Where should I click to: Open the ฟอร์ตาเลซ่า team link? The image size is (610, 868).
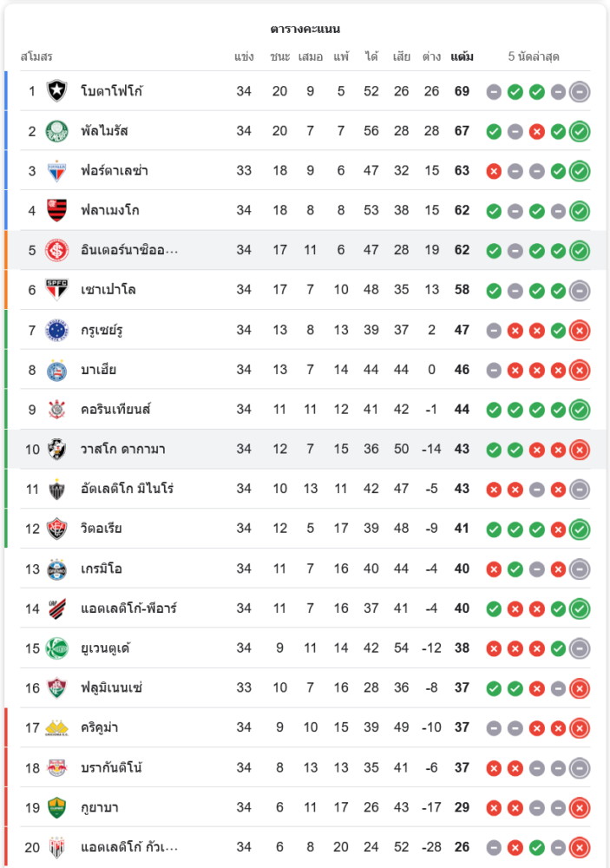(x=114, y=170)
